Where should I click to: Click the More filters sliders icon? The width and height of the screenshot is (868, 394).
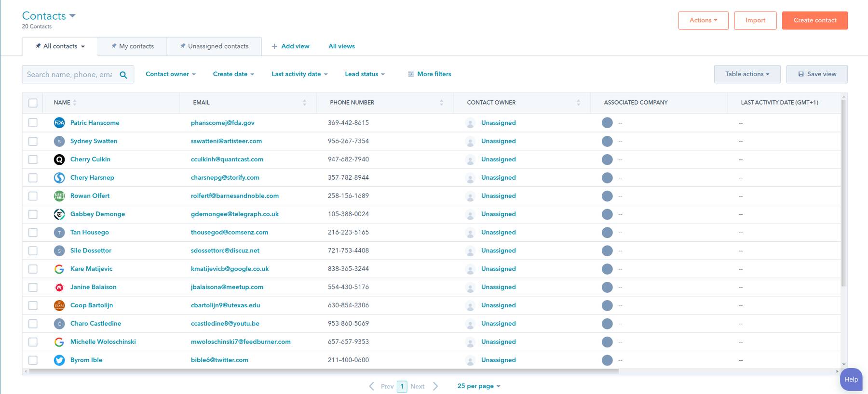[x=411, y=74]
